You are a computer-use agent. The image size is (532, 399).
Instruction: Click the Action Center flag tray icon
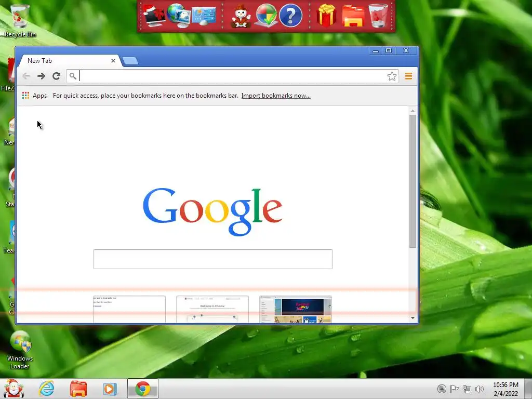coord(454,389)
